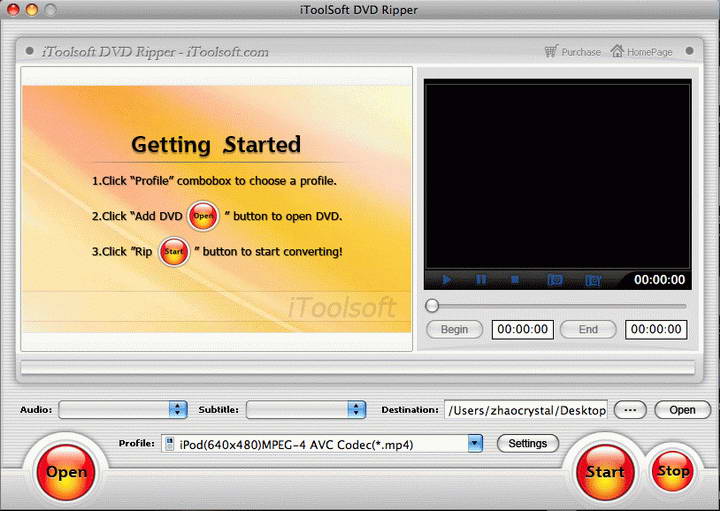Click the profile Settings button
The image size is (720, 511).
(x=528, y=444)
